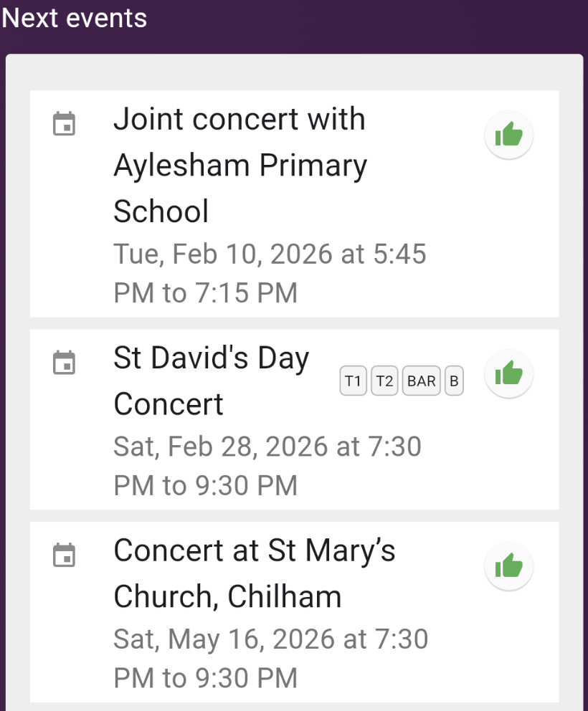
Task: Select the first event card in the list
Action: (x=294, y=204)
